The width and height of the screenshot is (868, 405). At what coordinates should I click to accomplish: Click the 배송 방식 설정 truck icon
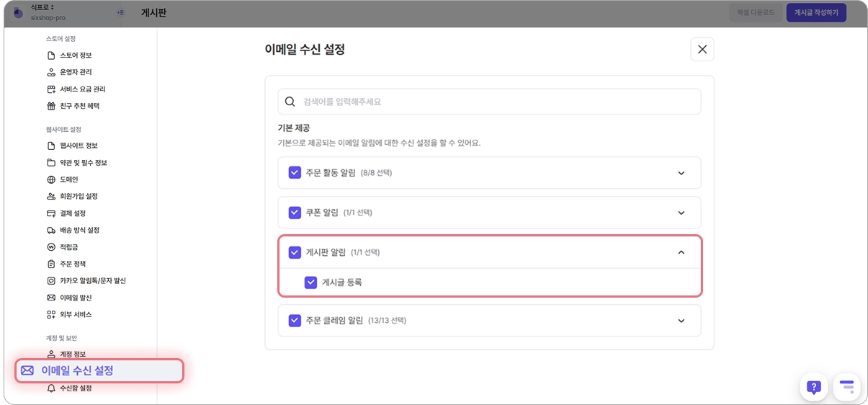(51, 230)
